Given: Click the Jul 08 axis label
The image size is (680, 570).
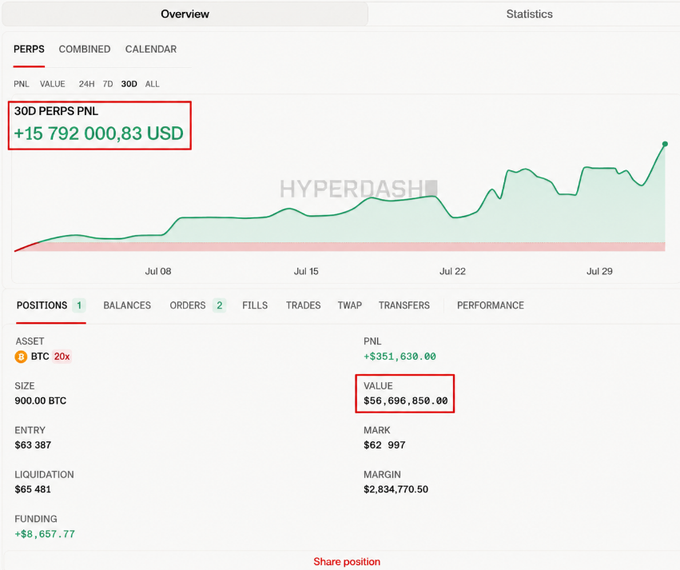Looking at the screenshot, I should point(158,272).
